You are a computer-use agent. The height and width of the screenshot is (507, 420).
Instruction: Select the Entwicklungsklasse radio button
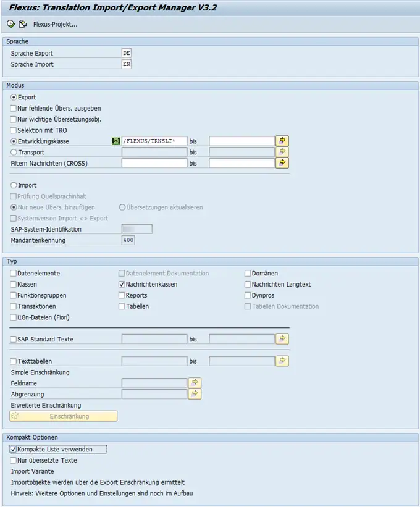[x=14, y=141]
